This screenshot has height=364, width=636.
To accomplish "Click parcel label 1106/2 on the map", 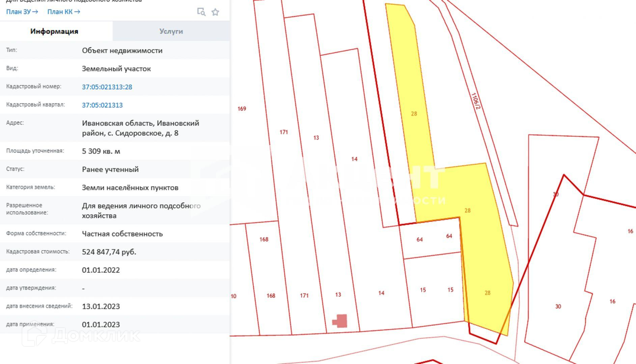I will pyautogui.click(x=475, y=101).
